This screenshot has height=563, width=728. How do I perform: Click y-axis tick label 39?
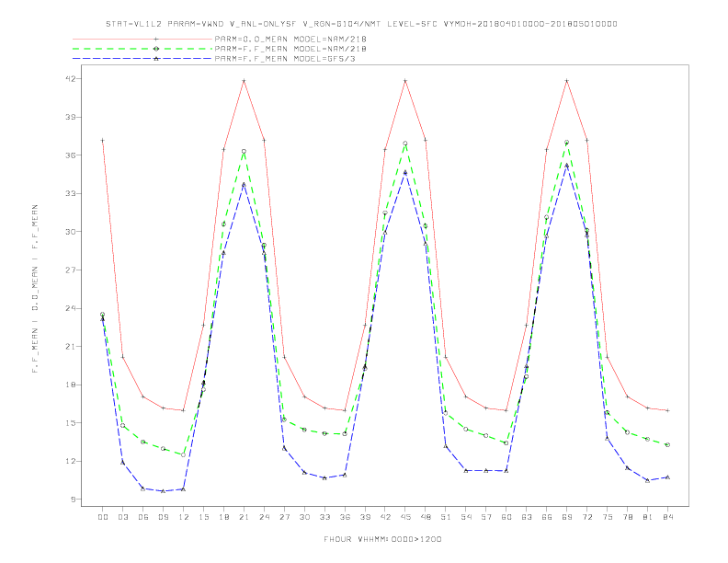coord(70,117)
